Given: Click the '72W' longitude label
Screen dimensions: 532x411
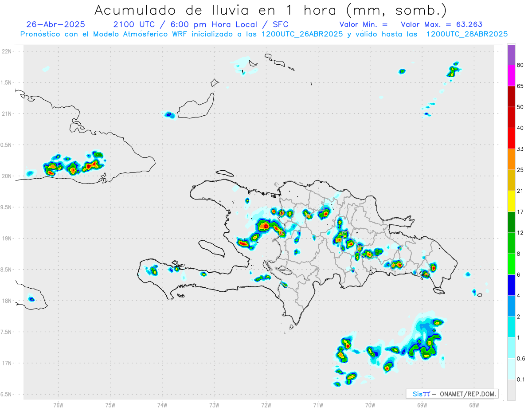Looking at the screenshot, I should click(x=266, y=405).
